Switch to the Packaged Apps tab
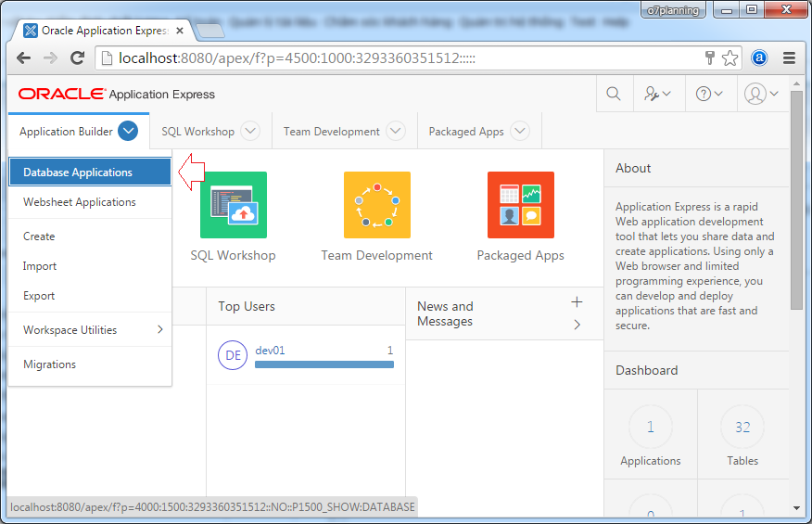This screenshot has width=812, height=524. click(466, 132)
